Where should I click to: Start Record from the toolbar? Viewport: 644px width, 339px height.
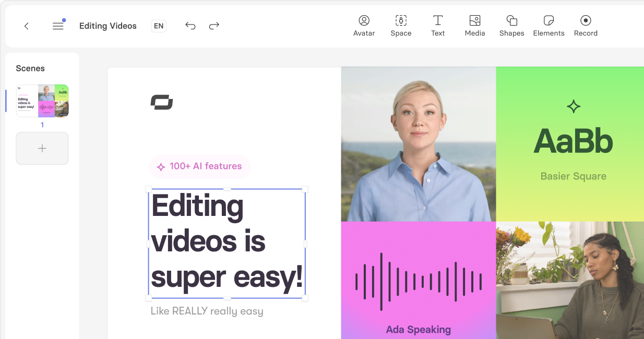pos(586,26)
